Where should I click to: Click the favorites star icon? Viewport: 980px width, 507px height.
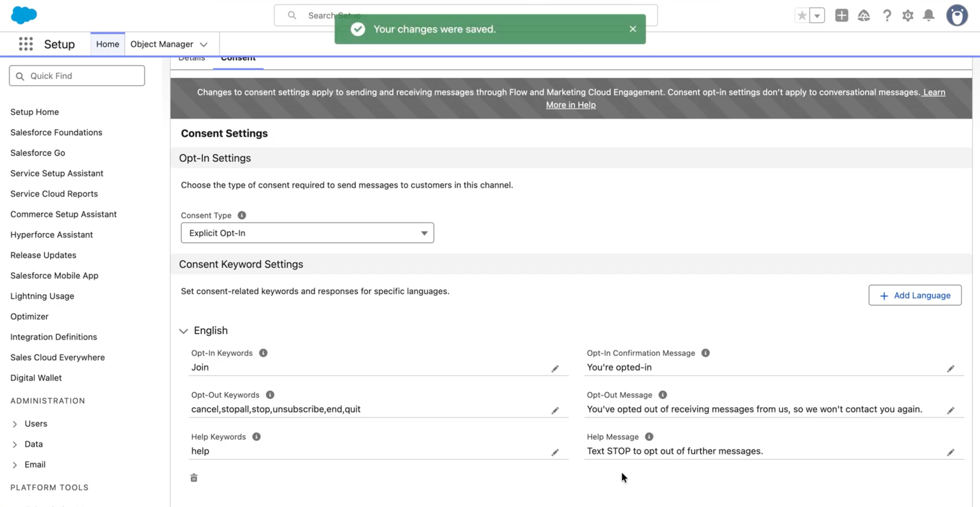pyautogui.click(x=802, y=16)
